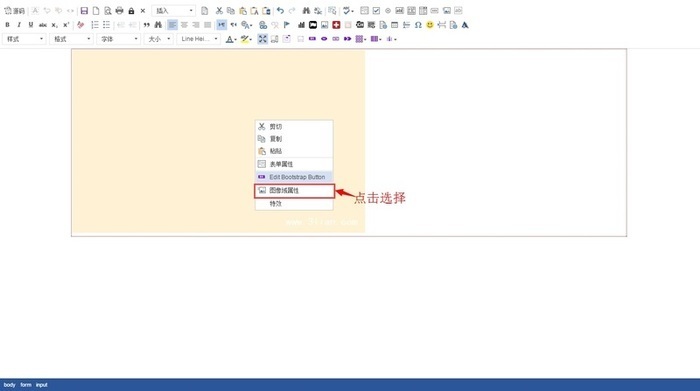700x391 pixels.
Task: Toggle the Maximize editor button
Action: coord(262,39)
